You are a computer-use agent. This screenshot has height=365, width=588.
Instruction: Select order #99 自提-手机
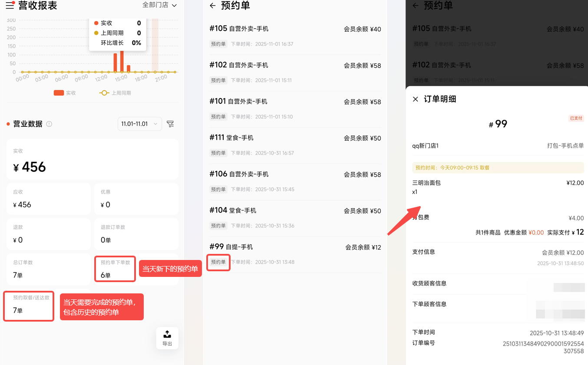(x=295, y=254)
